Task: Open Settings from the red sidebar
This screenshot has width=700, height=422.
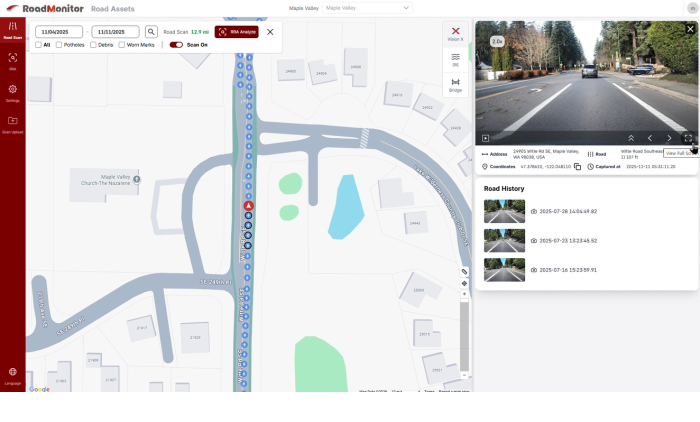Action: pyautogui.click(x=12, y=93)
